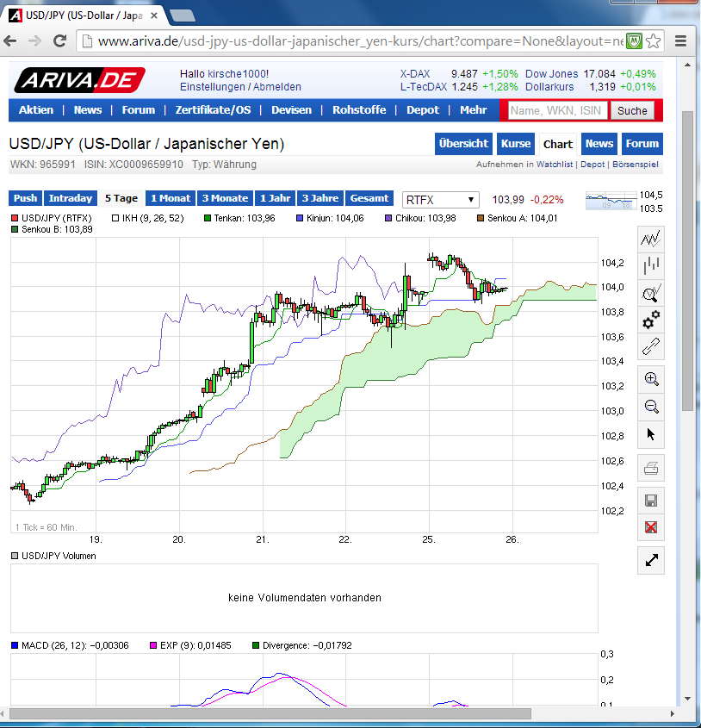Open the Einstellungen link
The width and height of the screenshot is (701, 728).
(212, 87)
